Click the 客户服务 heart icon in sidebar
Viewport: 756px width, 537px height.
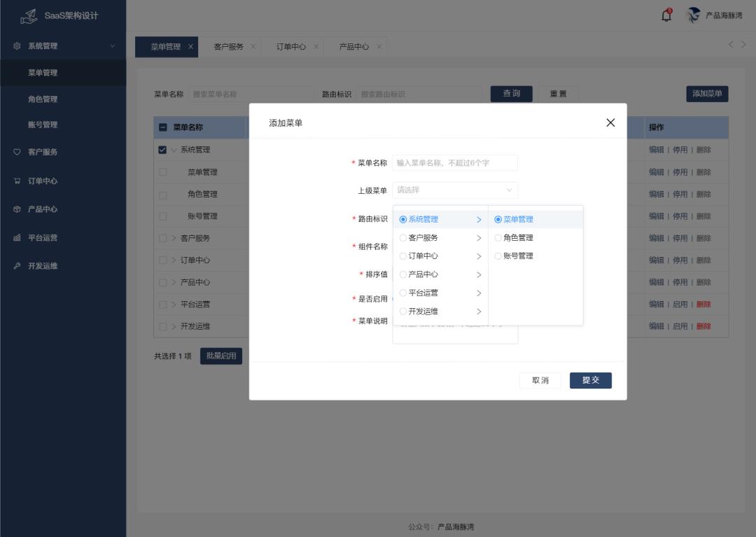pos(17,152)
